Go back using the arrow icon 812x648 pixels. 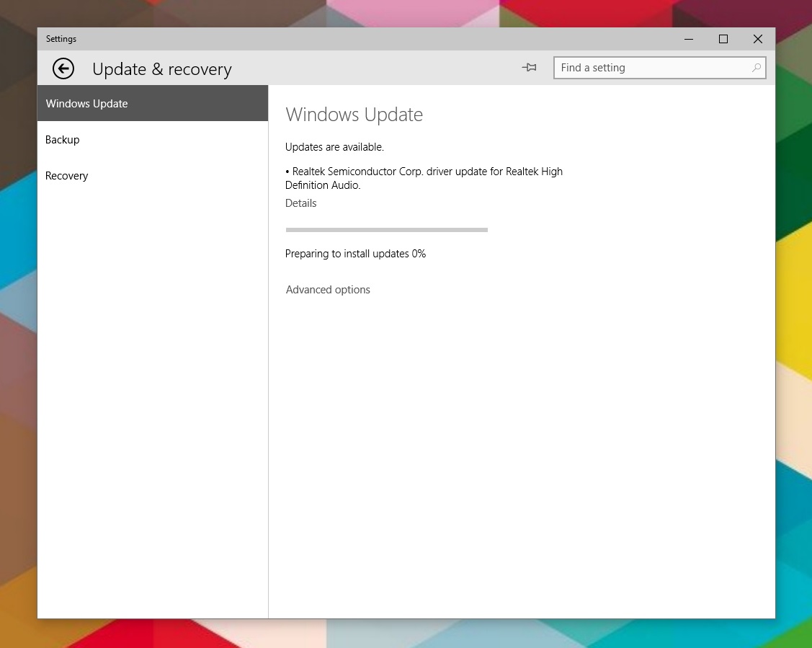coord(63,68)
